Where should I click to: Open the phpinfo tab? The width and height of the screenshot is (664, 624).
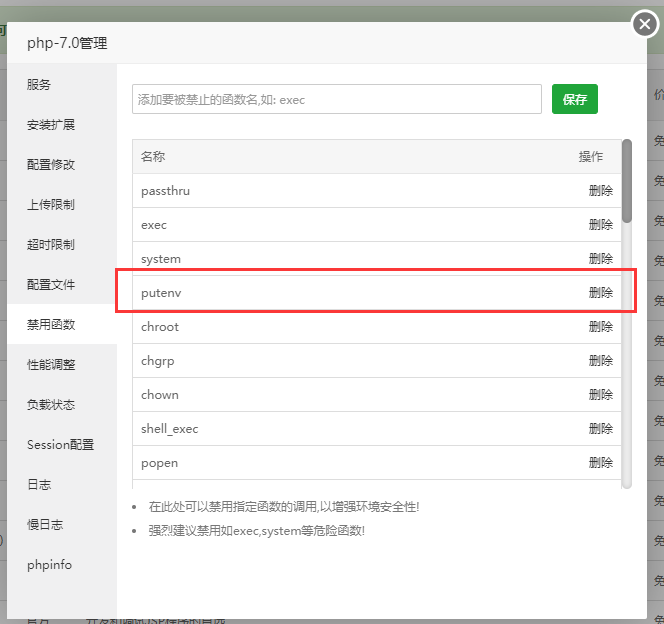click(x=49, y=565)
